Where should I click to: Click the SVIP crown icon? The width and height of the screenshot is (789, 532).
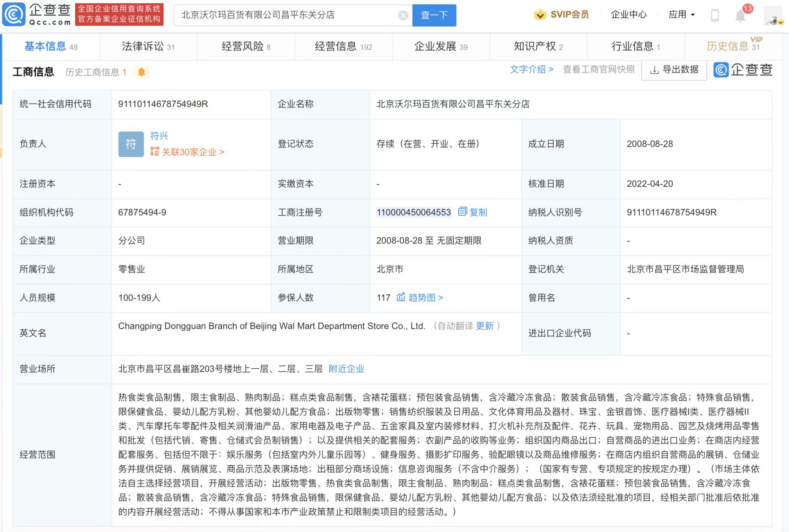tap(540, 15)
